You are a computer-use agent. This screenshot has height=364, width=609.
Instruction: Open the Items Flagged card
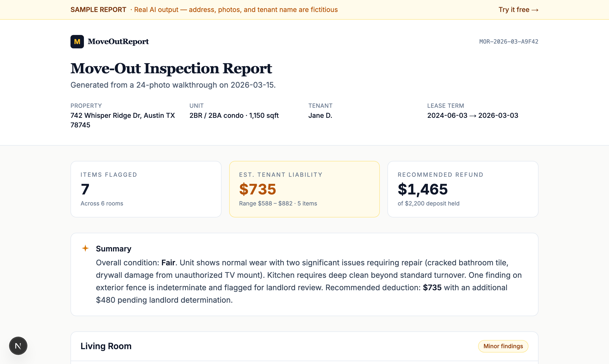146,189
